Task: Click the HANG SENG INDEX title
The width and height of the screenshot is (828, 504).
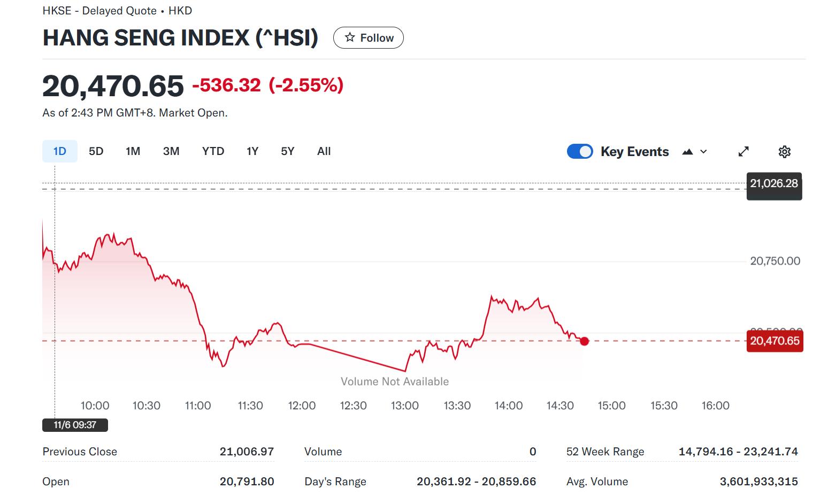Action: (x=180, y=38)
